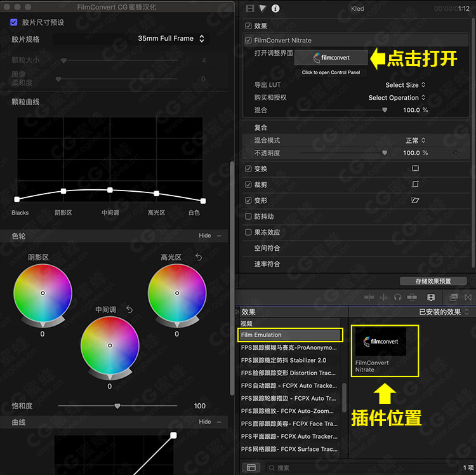The image size is (476, 475).
Task: Click the 不透明度 opacity slider handle
Action: click(385, 153)
